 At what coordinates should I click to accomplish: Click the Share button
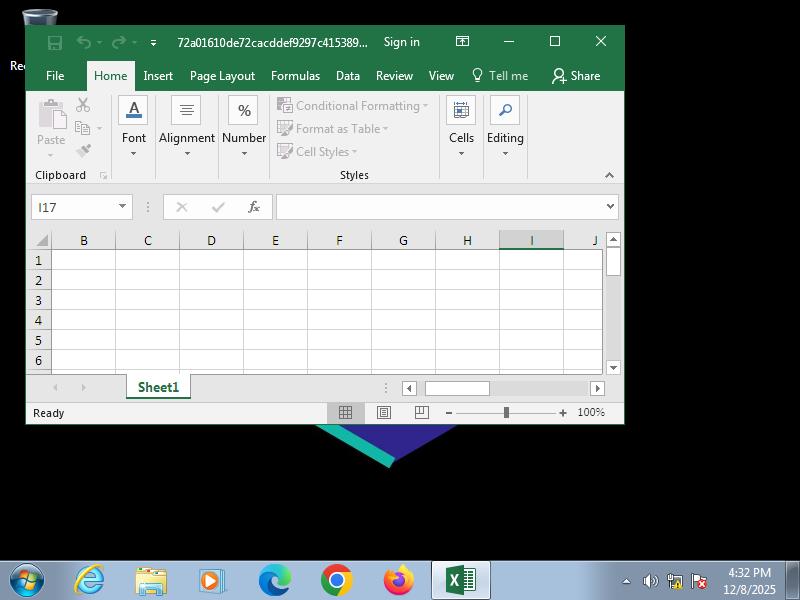coord(576,76)
